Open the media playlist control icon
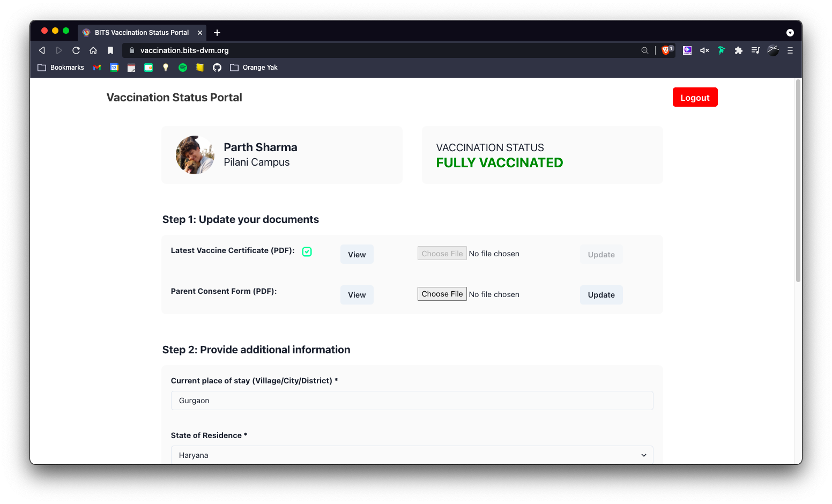832x504 pixels. point(755,50)
